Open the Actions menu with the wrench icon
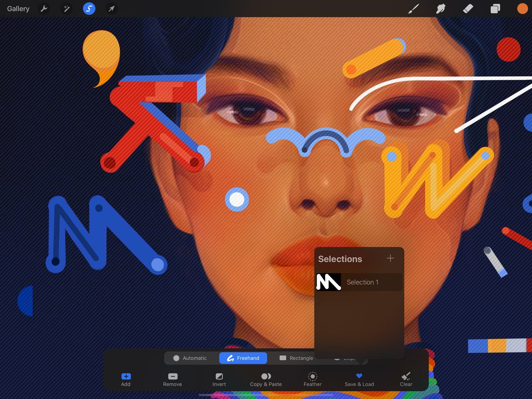This screenshot has height=399, width=532. 44,8
